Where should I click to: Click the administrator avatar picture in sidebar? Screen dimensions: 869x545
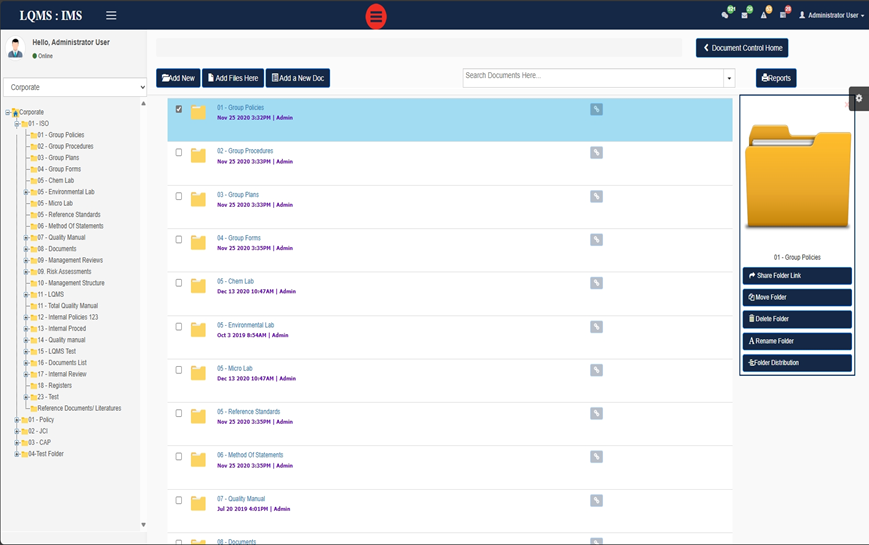16,47
